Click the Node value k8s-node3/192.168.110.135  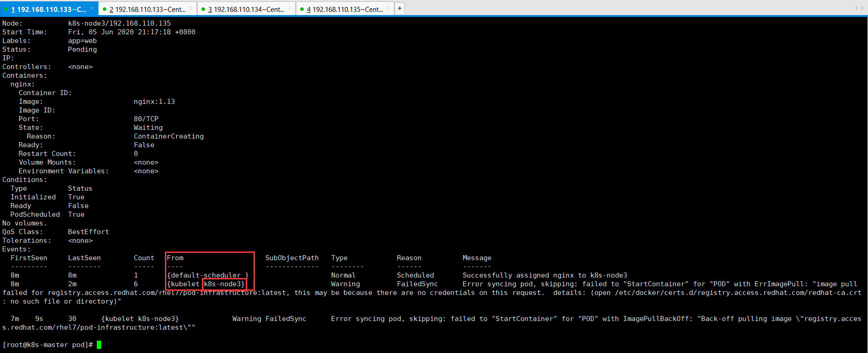(x=119, y=23)
